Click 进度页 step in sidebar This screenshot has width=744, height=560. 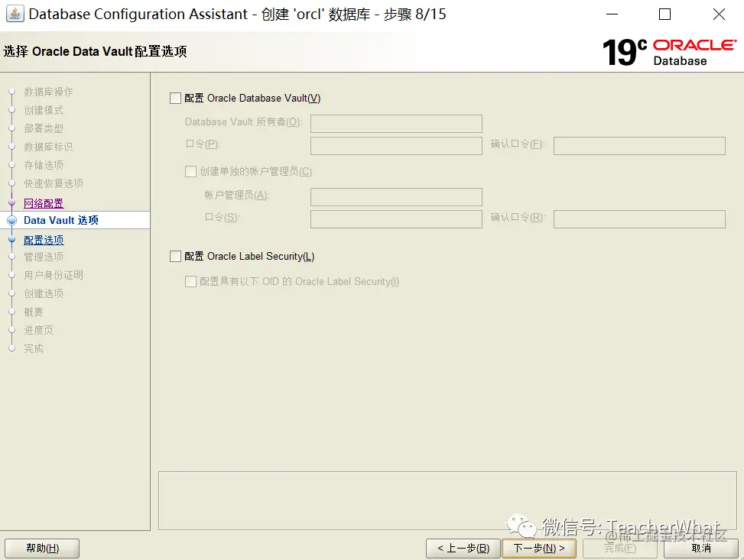coord(38,330)
